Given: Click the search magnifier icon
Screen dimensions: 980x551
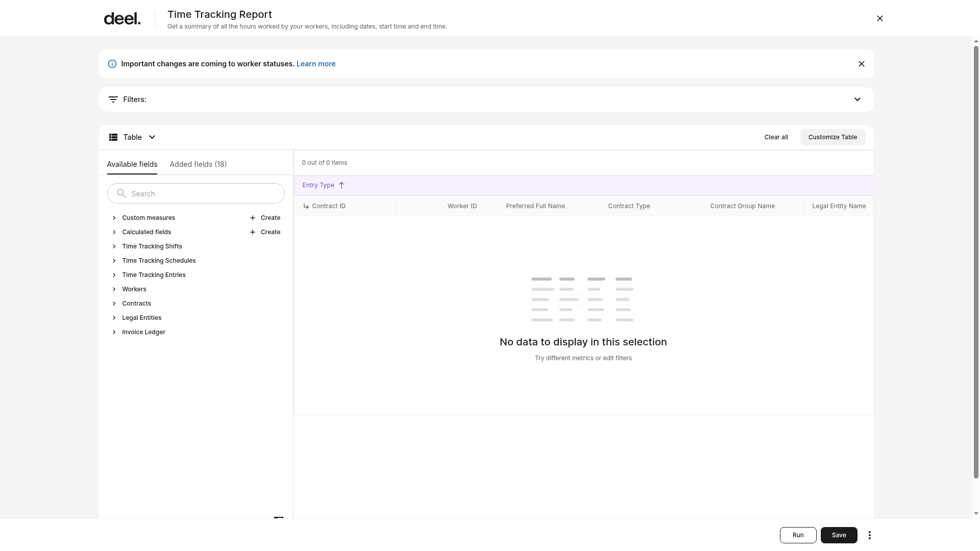Looking at the screenshot, I should [x=121, y=193].
